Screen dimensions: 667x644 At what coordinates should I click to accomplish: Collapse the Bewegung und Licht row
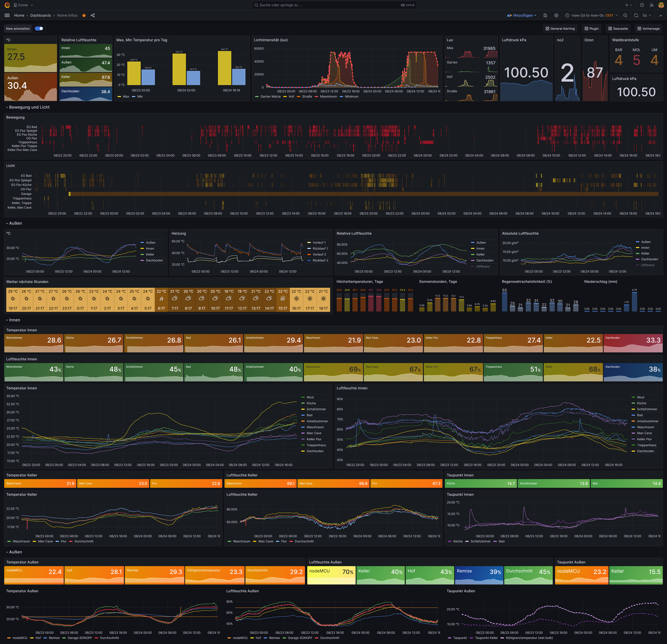coord(29,107)
